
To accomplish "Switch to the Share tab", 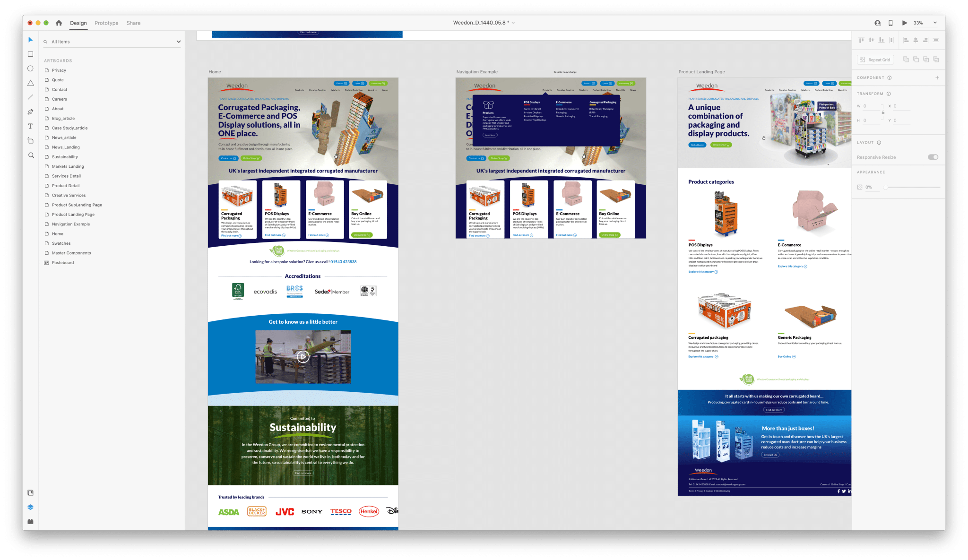I will (x=133, y=23).
